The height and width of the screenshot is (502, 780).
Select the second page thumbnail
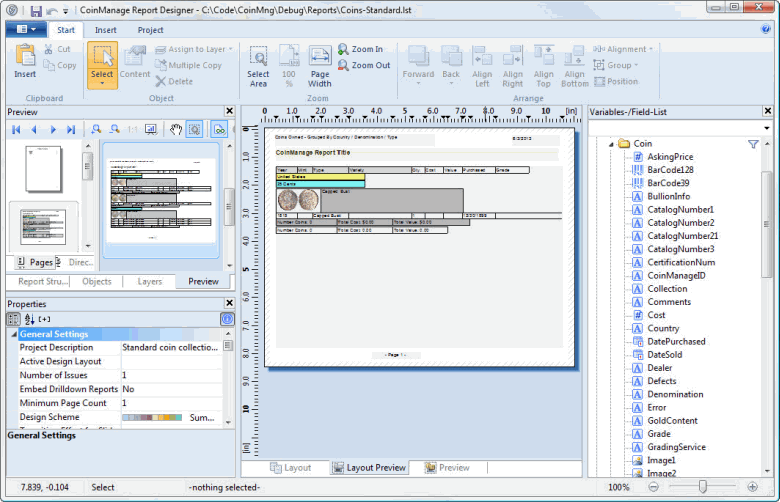point(43,227)
